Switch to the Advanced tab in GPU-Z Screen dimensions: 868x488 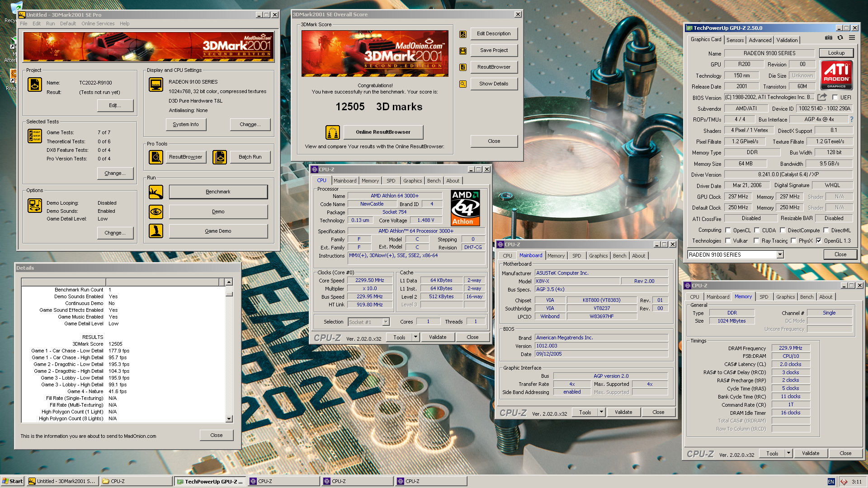click(x=760, y=40)
